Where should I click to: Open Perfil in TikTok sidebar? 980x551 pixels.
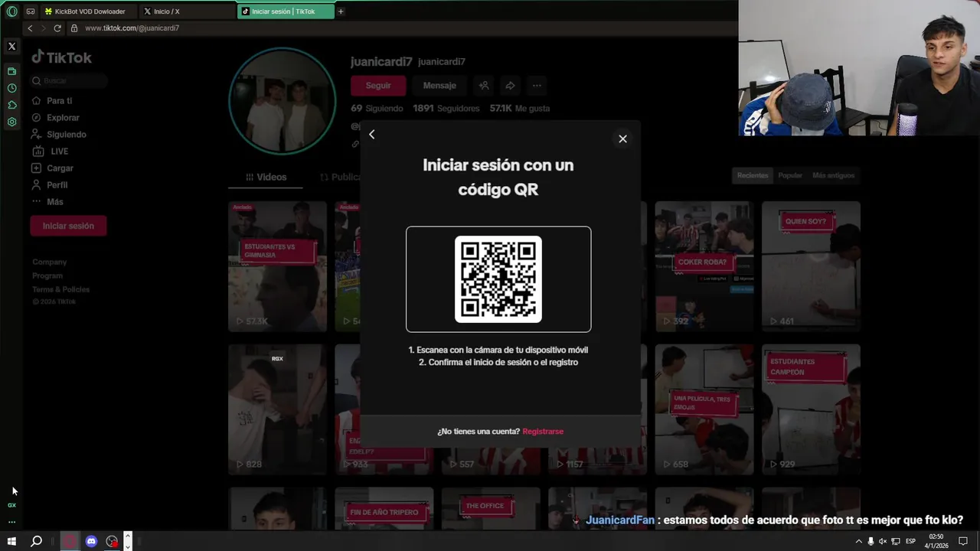pyautogui.click(x=49, y=185)
